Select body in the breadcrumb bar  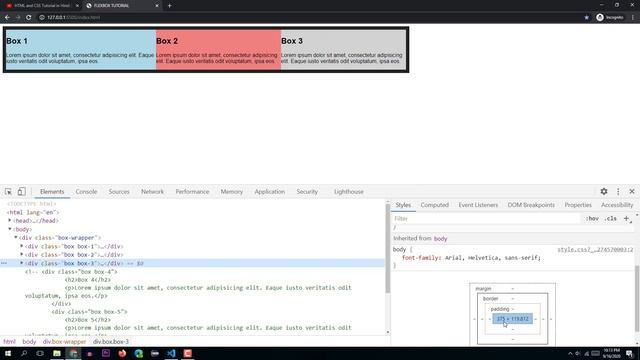[29, 342]
